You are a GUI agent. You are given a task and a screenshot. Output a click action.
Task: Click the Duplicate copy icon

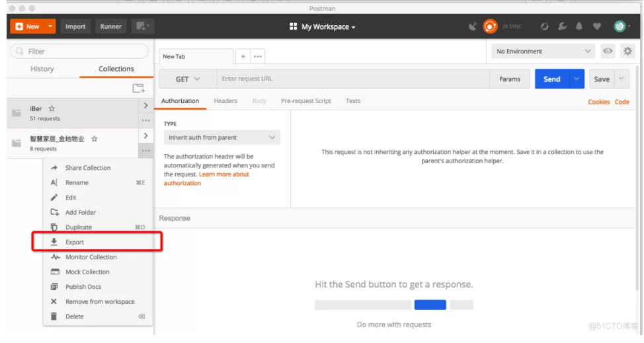point(54,227)
